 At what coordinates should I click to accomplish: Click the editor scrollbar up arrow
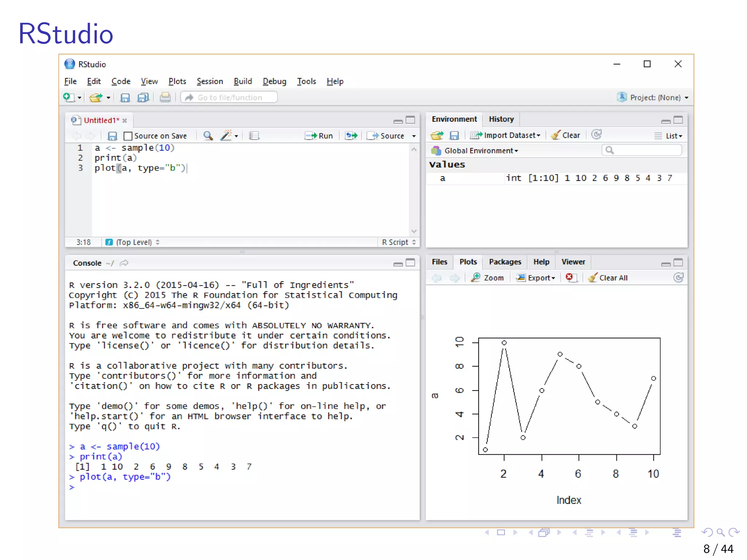[x=414, y=149]
